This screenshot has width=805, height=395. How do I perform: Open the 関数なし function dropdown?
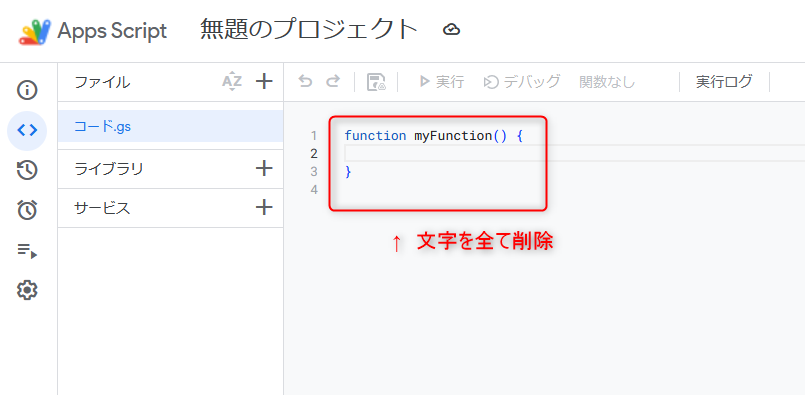pos(607,82)
